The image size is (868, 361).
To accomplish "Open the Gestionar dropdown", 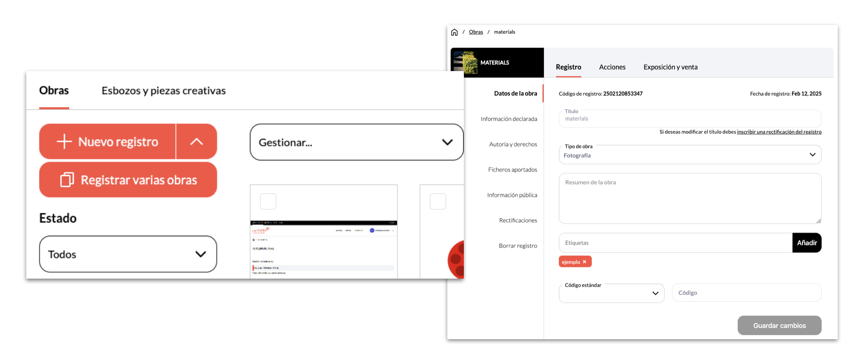I will tap(356, 142).
